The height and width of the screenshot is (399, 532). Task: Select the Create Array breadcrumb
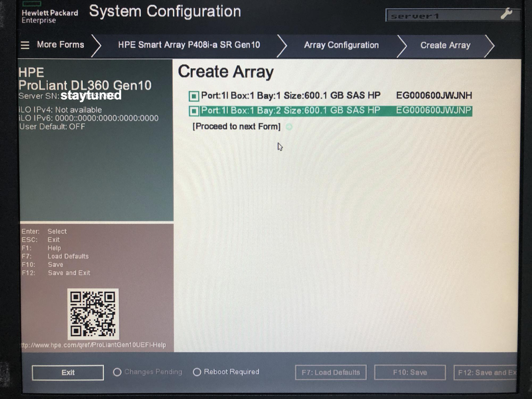445,45
